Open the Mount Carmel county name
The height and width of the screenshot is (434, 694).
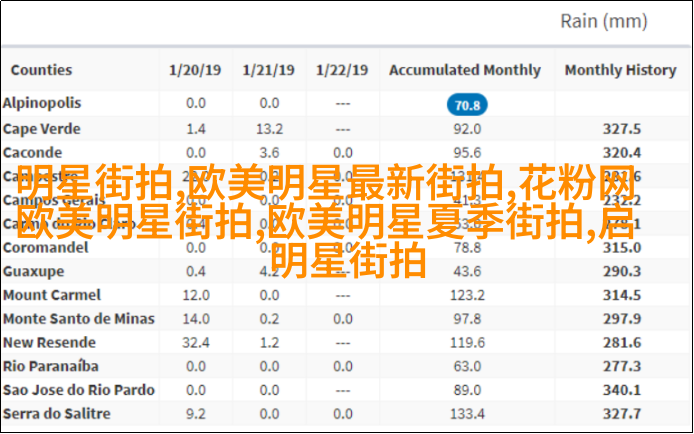[52, 295]
